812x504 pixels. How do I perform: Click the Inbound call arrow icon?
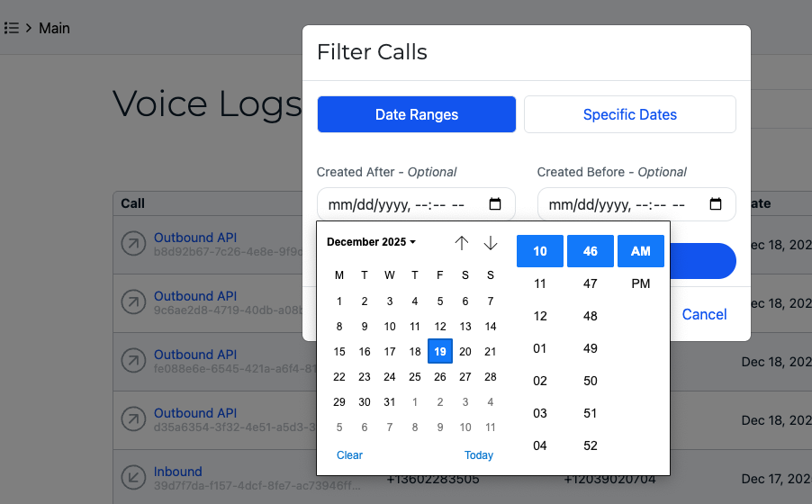[x=133, y=479]
